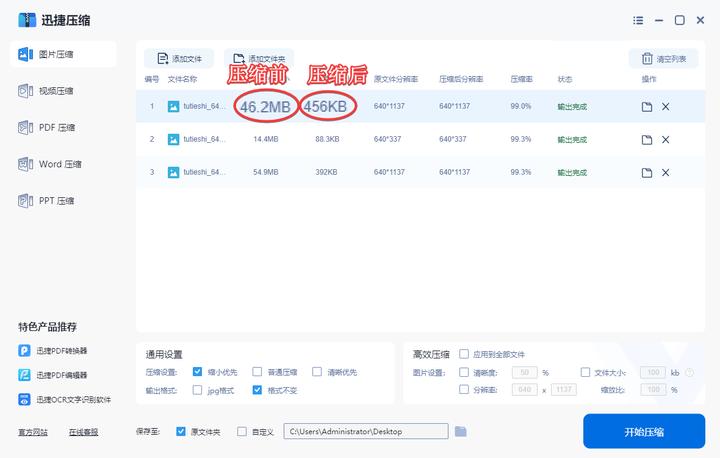Click the 状态 column header

pyautogui.click(x=565, y=79)
